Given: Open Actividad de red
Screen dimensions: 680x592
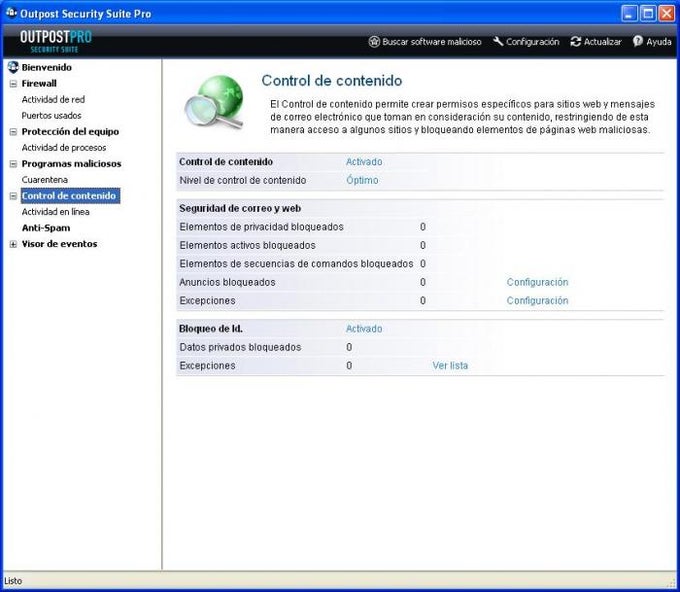Looking at the screenshot, I should (53, 99).
